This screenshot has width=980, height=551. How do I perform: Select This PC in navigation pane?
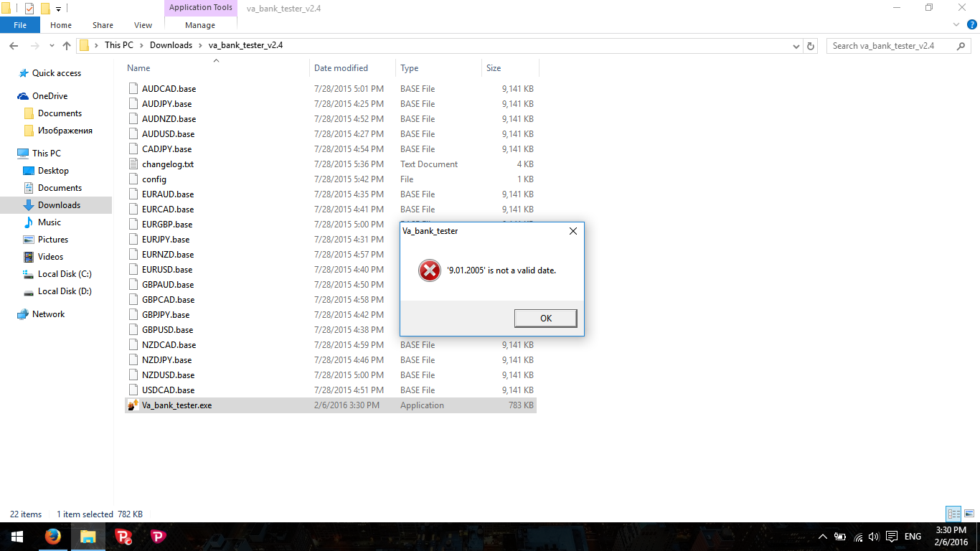(47, 154)
